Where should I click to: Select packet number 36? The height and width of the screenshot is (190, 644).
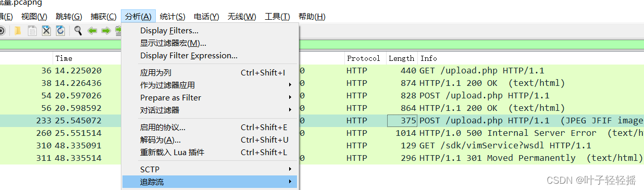tap(46, 71)
